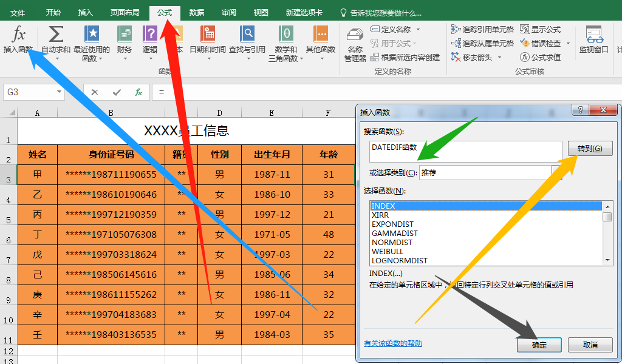Expand the AutoSum dropdown arrow
Screen dimensions: 622x364
[56, 59]
